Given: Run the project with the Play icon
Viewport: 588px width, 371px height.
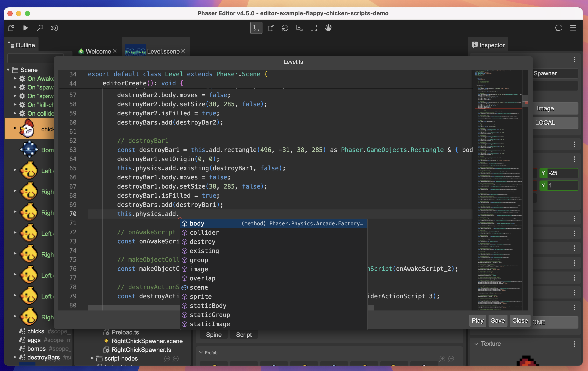Looking at the screenshot, I should tap(25, 28).
